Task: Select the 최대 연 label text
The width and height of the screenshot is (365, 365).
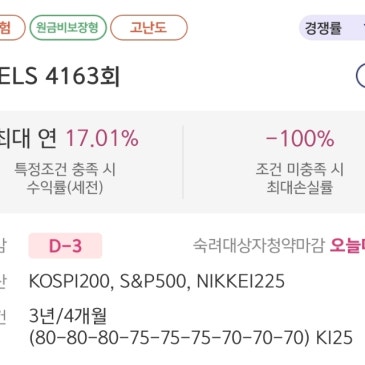Action: [x=28, y=138]
